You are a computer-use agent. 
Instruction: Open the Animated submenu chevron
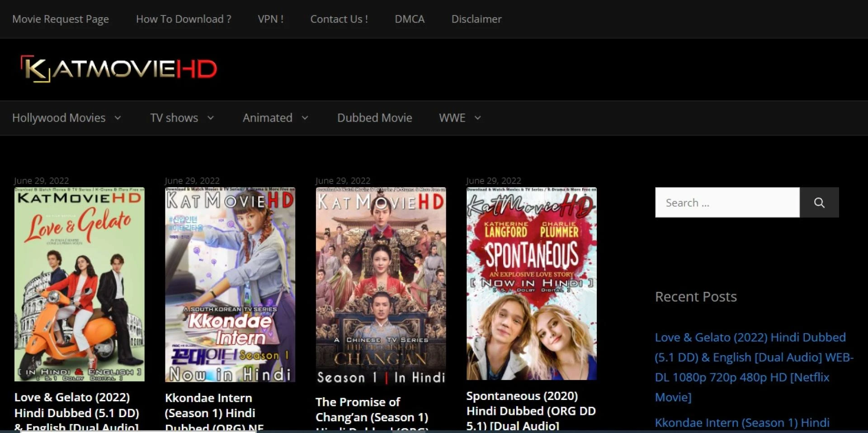304,118
